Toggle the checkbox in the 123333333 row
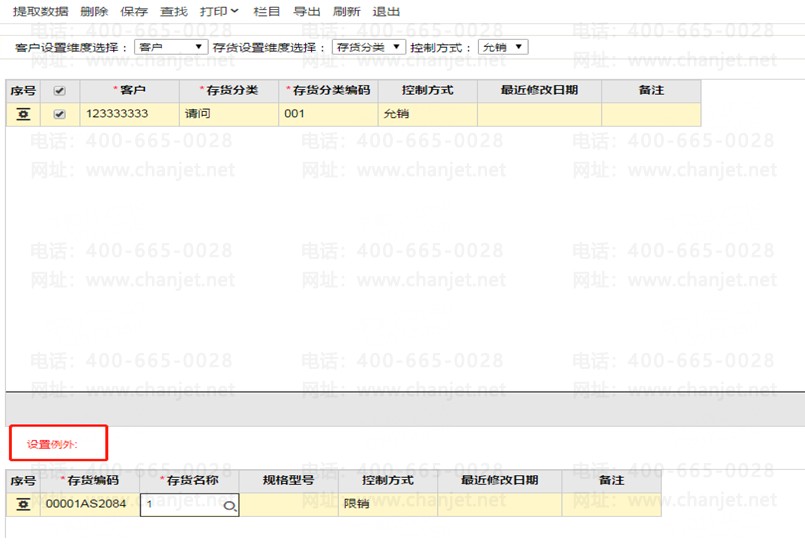The width and height of the screenshot is (805, 547). click(x=60, y=114)
